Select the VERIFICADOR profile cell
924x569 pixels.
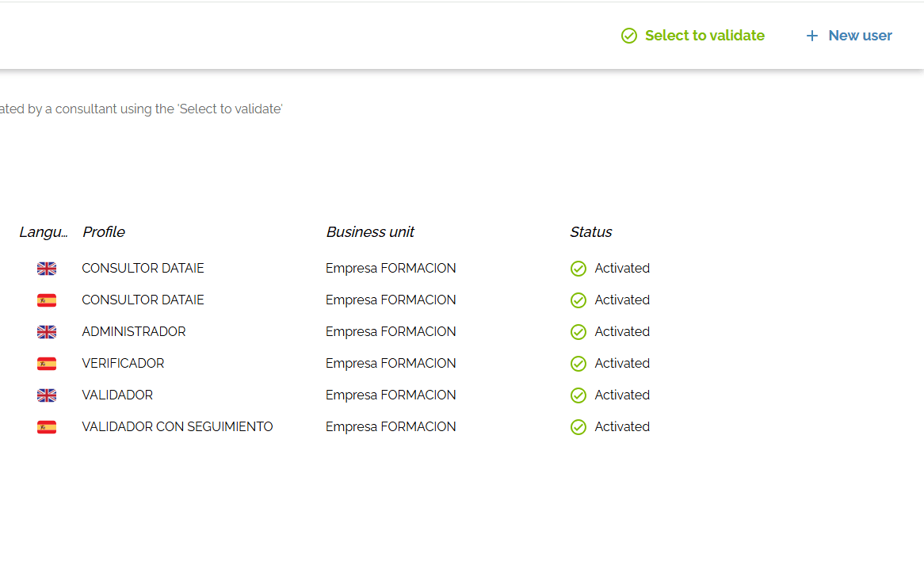(x=123, y=364)
